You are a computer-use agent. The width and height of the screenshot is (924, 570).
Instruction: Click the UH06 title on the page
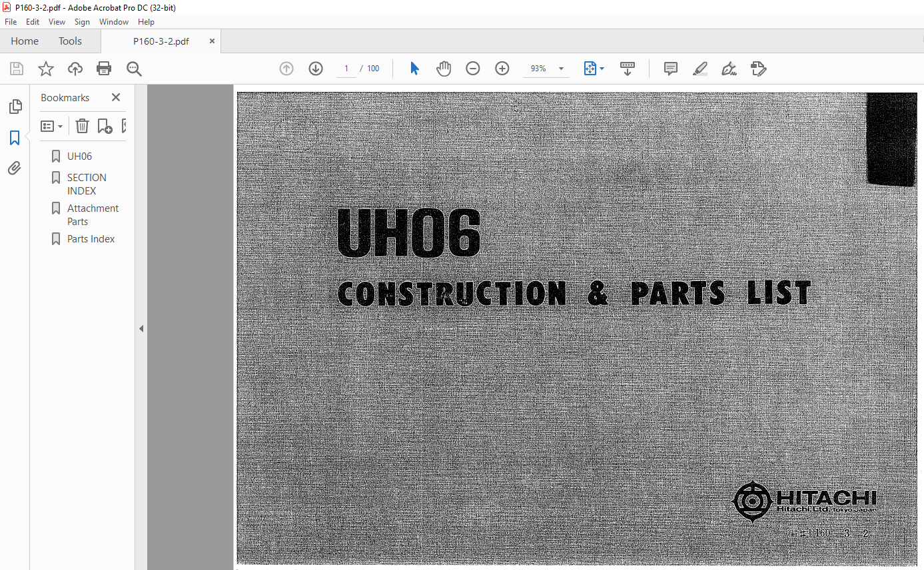click(409, 232)
